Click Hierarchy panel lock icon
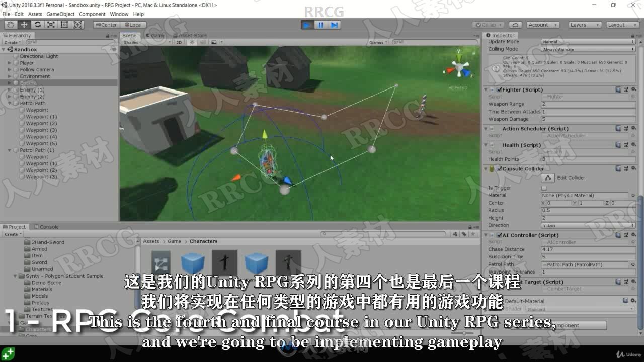The height and width of the screenshot is (362, 644). click(x=108, y=36)
